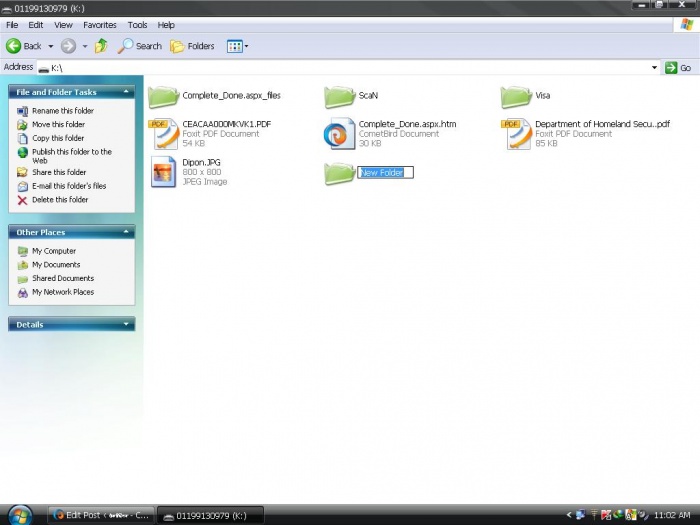
Task: Open the Edit menu
Action: click(36, 25)
